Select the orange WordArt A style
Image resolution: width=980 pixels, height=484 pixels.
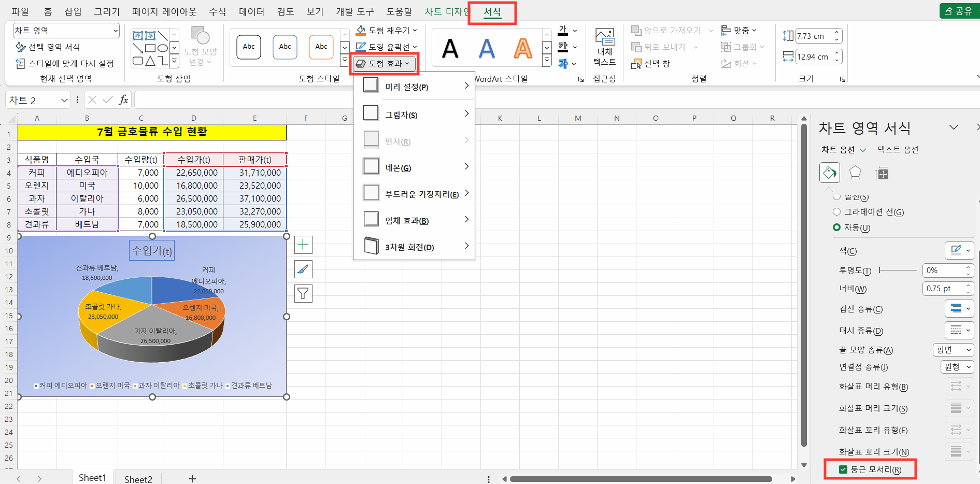523,49
